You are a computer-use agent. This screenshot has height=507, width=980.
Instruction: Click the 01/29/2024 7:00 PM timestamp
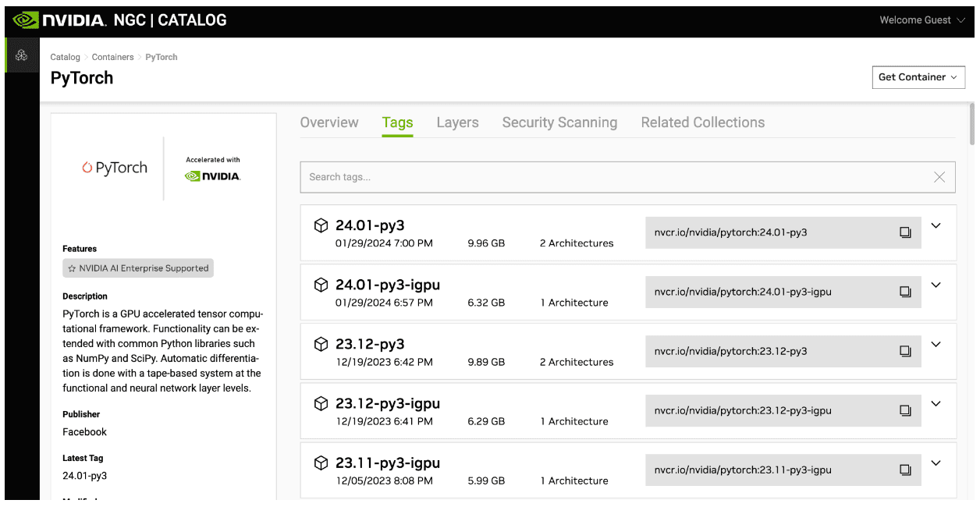[384, 243]
